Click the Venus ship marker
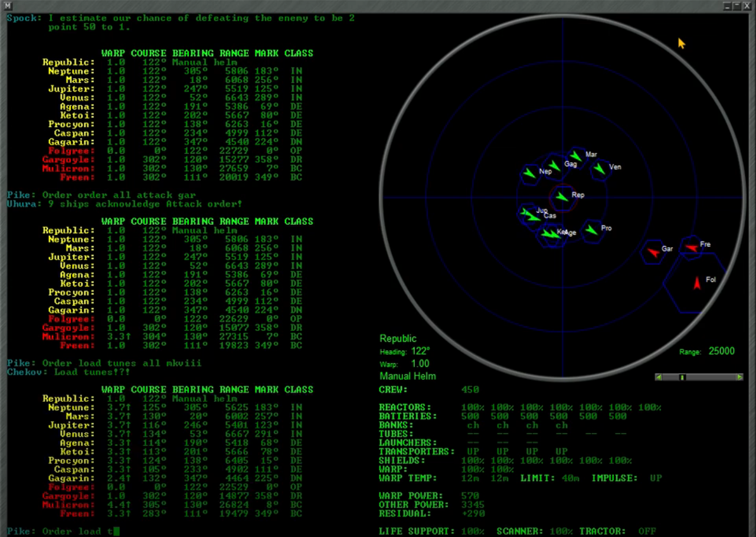Viewport: 756px width, 537px height. [600, 170]
